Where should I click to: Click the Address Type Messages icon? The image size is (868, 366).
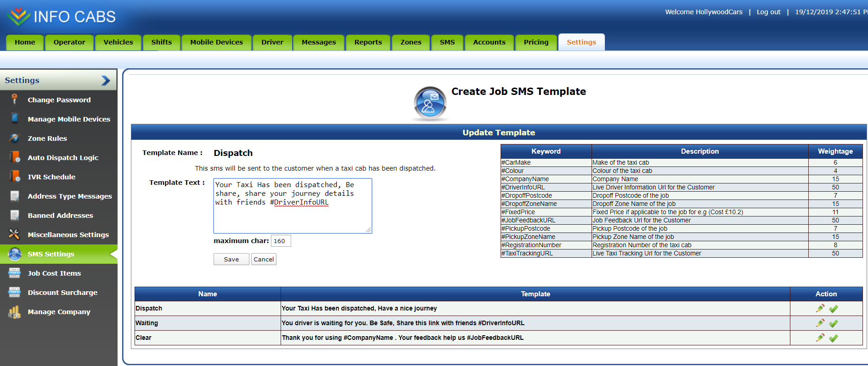click(15, 196)
